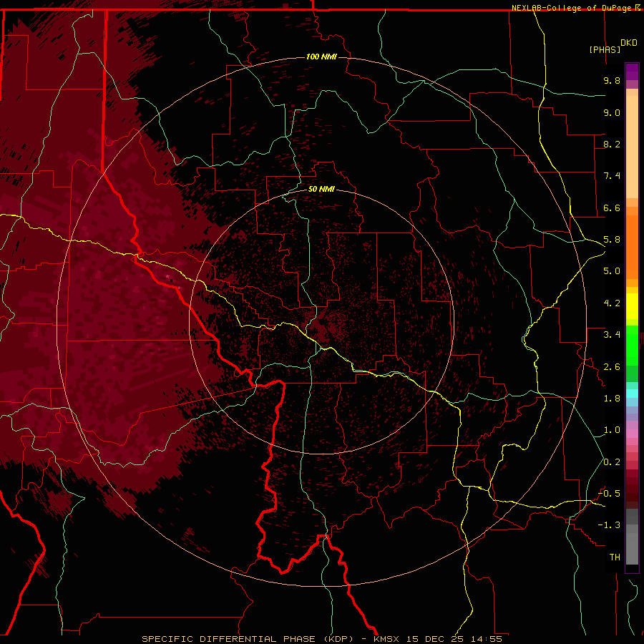Screen dimensions: 644x644
Task: Click the 9.0 color scale label
Action: click(x=612, y=112)
